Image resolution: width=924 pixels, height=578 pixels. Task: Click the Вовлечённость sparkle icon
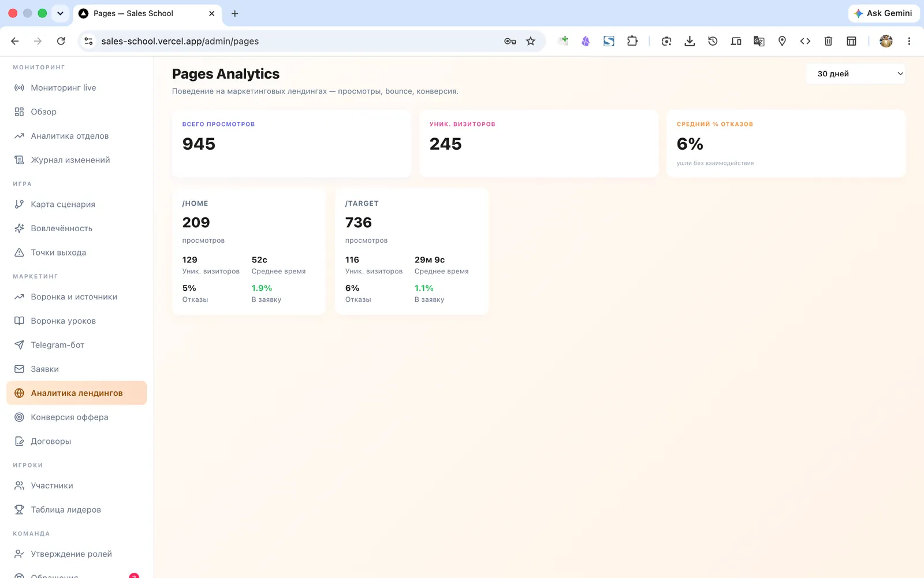(x=19, y=228)
